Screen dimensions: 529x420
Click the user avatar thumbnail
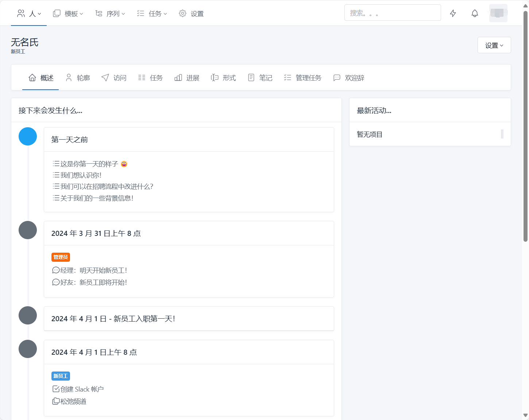pos(498,13)
